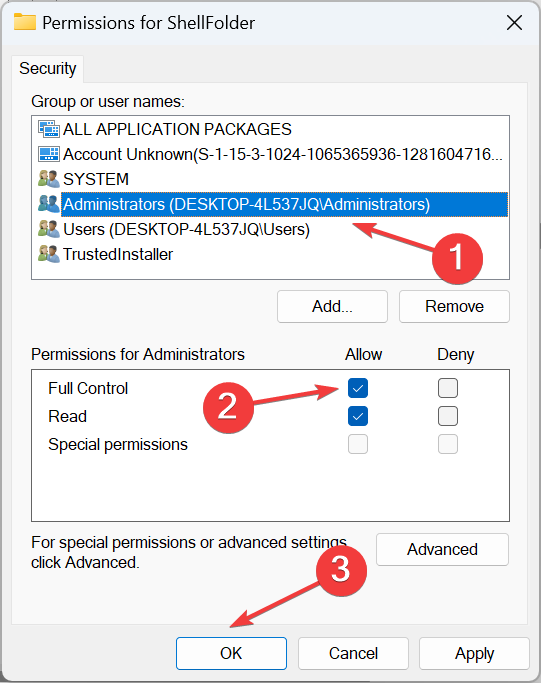
Task: Toggle the Allow checkbox for Read
Action: (x=358, y=416)
